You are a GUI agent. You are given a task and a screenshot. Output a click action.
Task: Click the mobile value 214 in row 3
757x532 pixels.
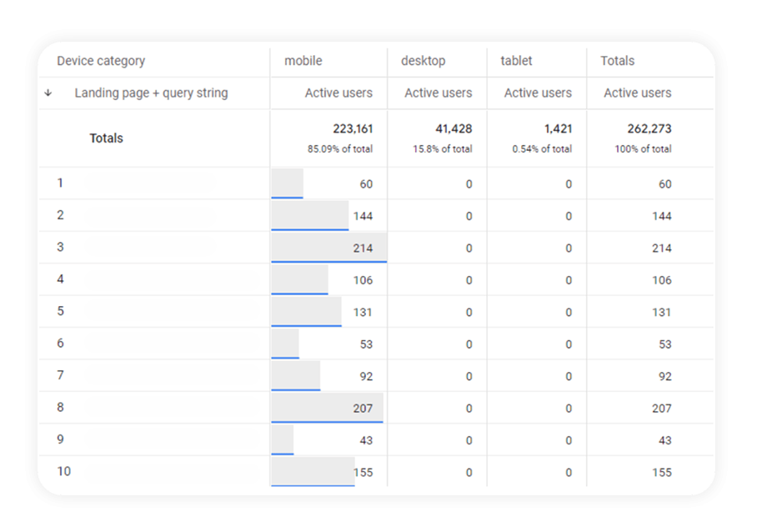(364, 247)
